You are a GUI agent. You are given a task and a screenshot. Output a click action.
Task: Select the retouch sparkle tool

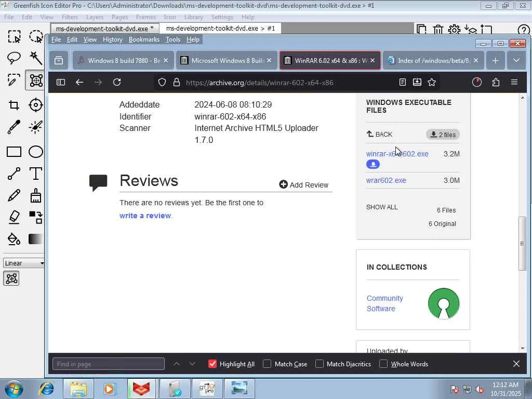(36, 127)
